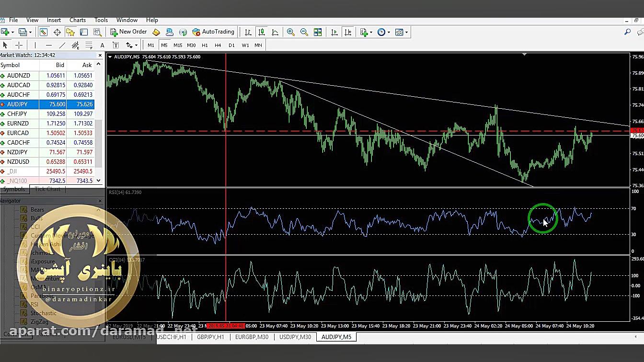Switch to USDJPY,M30 chart tab
Image resolution: width=644 pixels, height=362 pixels.
[295, 337]
